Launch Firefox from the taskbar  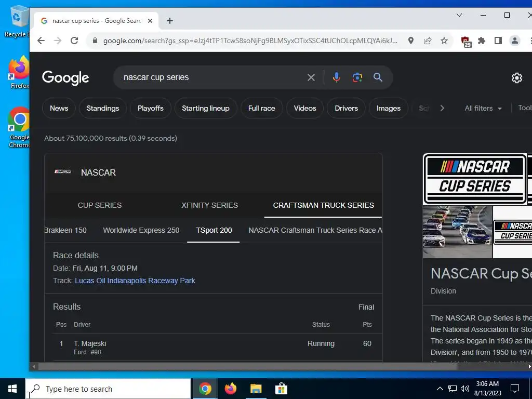coord(230,389)
